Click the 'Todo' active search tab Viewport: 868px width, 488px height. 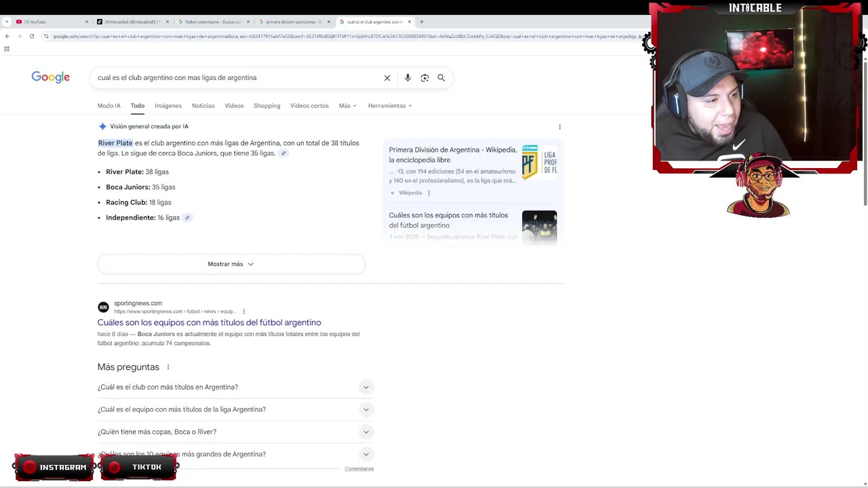point(138,106)
